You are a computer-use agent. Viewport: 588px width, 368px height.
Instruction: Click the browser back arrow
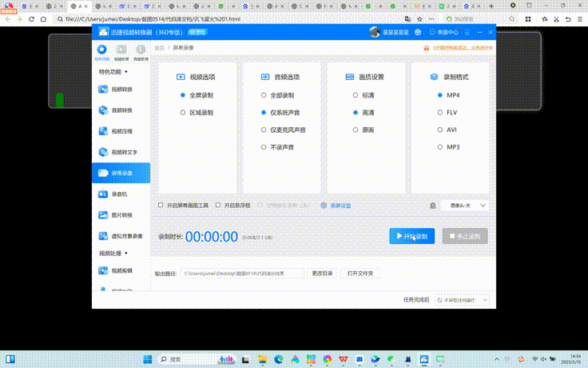[8, 19]
